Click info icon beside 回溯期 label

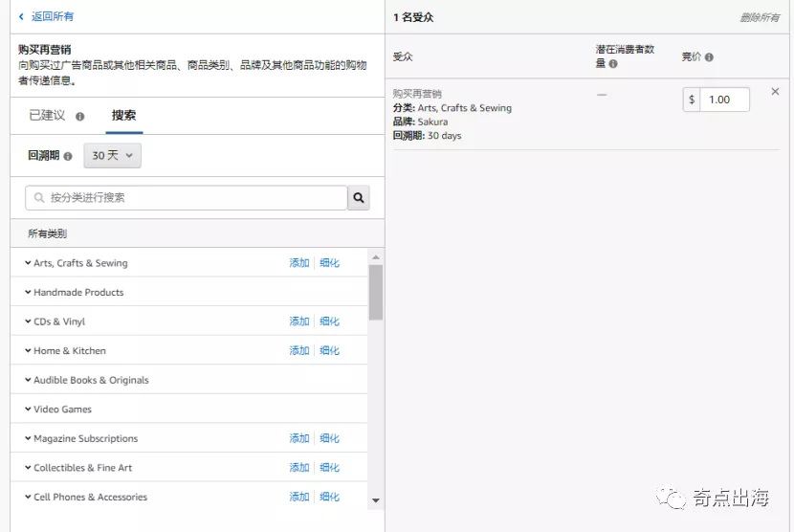coord(68,156)
